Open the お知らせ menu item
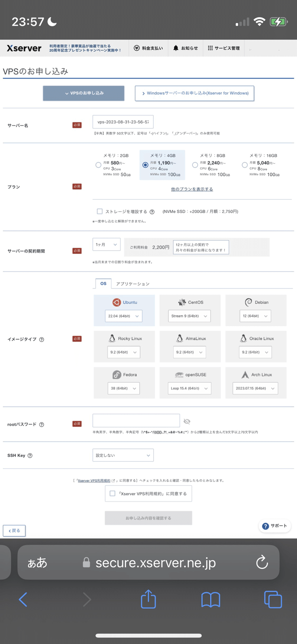The height and width of the screenshot is (644, 297). click(x=185, y=48)
